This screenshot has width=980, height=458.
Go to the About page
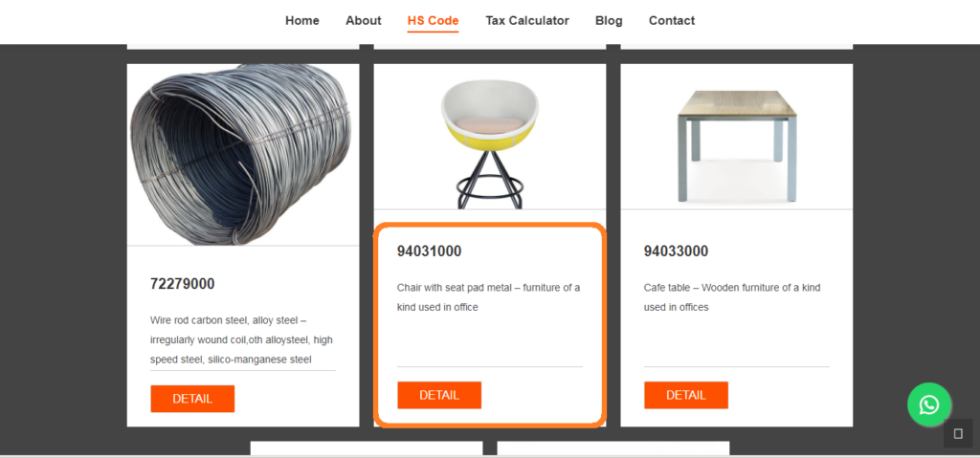pyautogui.click(x=363, y=21)
